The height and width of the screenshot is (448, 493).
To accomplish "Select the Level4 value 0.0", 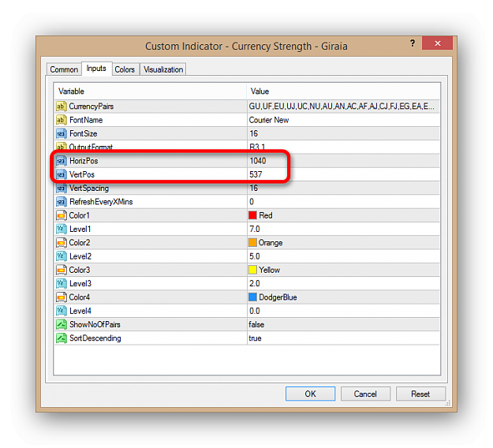I will click(255, 311).
